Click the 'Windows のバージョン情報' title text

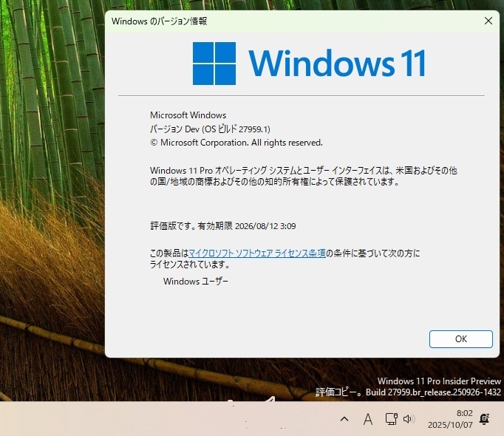coord(159,21)
